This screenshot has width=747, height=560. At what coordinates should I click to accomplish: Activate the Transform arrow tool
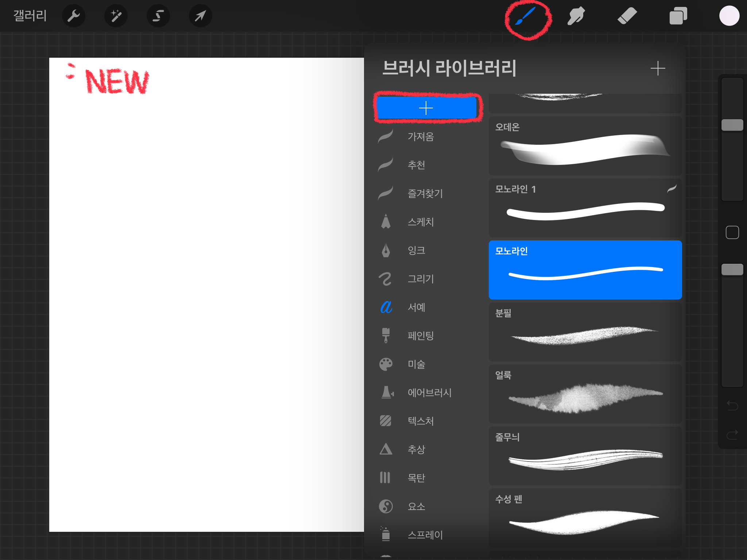click(x=200, y=16)
